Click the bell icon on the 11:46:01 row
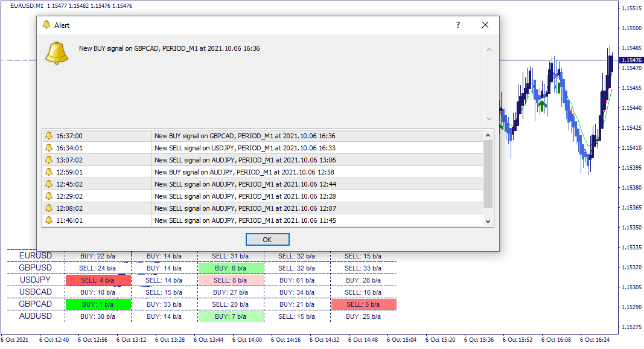This screenshot has width=644, height=349. point(49,220)
